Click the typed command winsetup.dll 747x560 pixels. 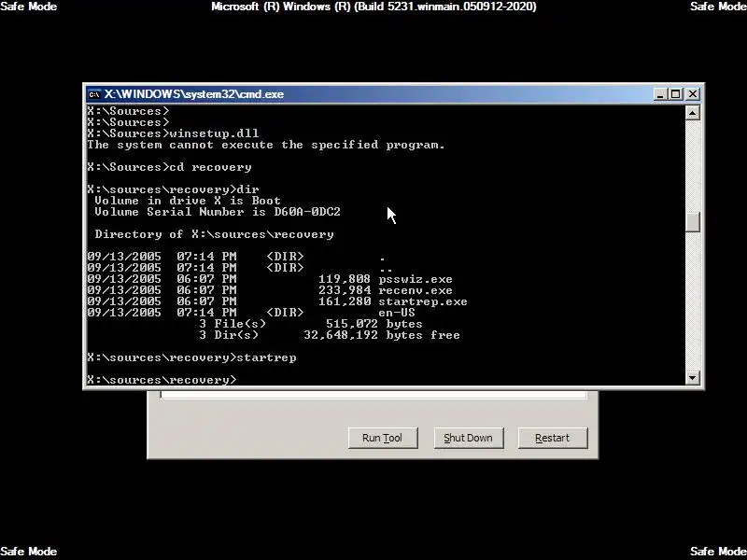[215, 133]
